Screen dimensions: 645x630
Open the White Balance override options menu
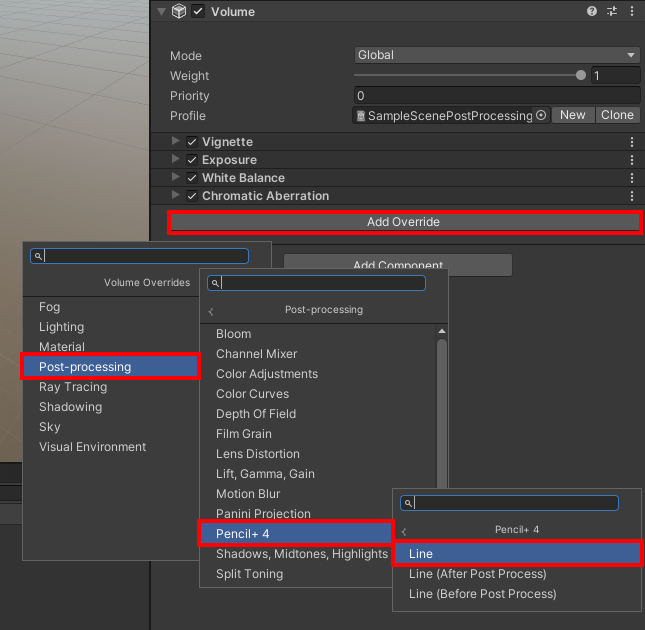pyautogui.click(x=632, y=178)
